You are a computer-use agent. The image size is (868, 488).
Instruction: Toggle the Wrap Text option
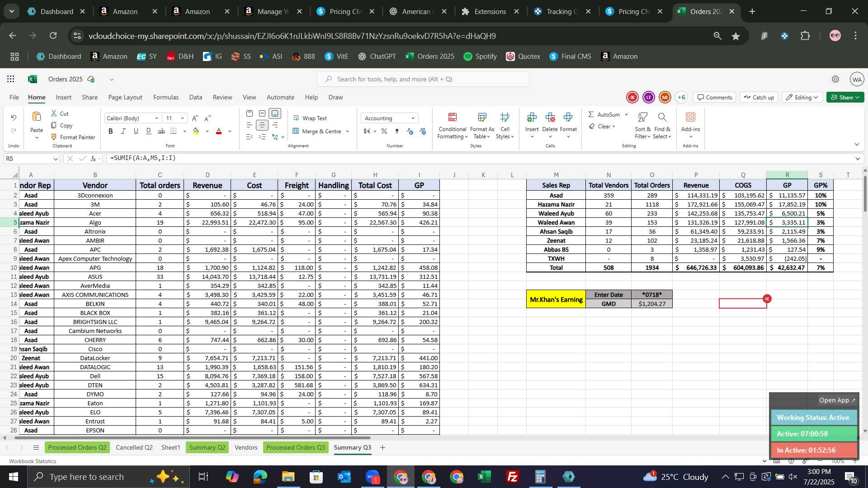(x=310, y=118)
